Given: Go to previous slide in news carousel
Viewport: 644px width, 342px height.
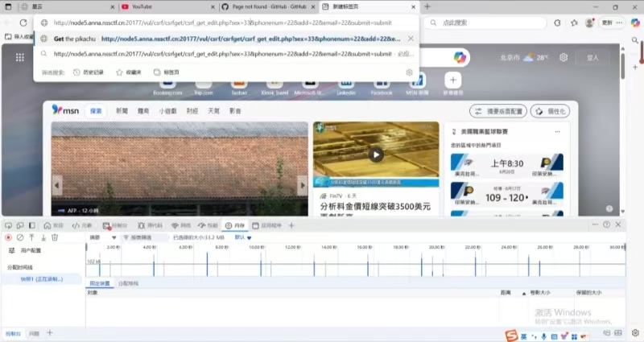Looking at the screenshot, I should pyautogui.click(x=56, y=185).
